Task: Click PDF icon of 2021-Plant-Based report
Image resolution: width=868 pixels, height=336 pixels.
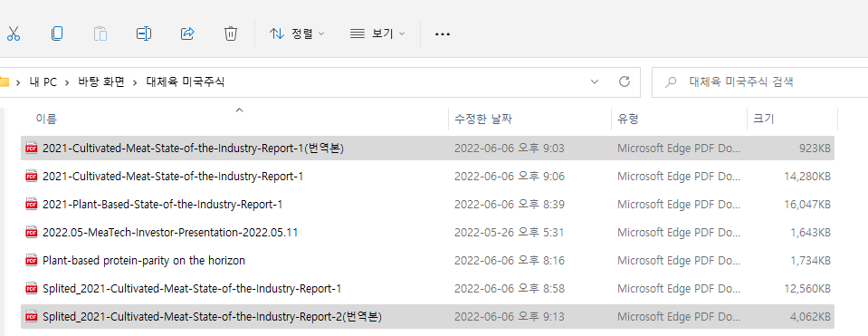Action: click(32, 205)
